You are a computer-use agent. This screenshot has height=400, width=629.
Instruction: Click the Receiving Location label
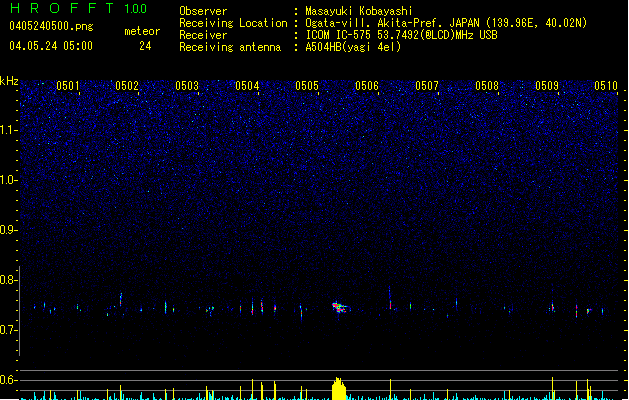click(x=233, y=23)
